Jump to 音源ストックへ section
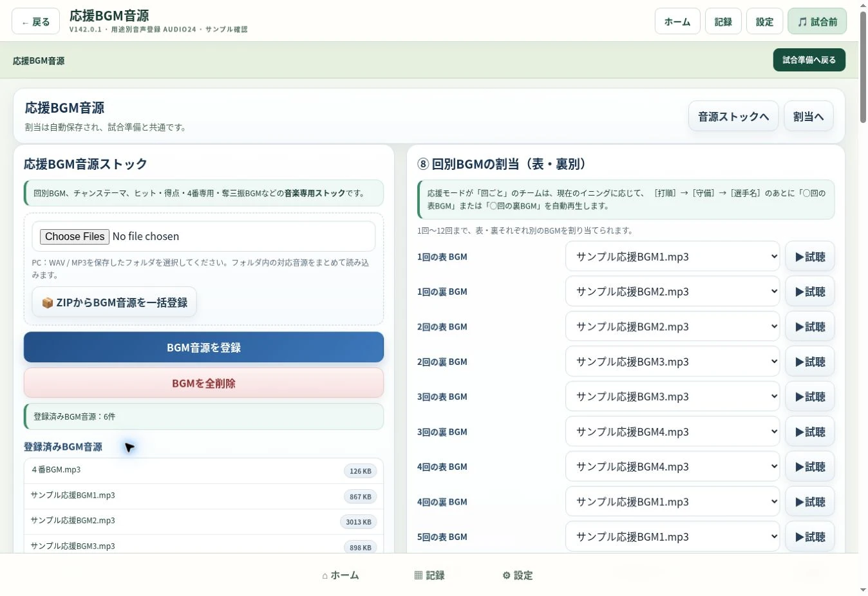 pyautogui.click(x=733, y=116)
